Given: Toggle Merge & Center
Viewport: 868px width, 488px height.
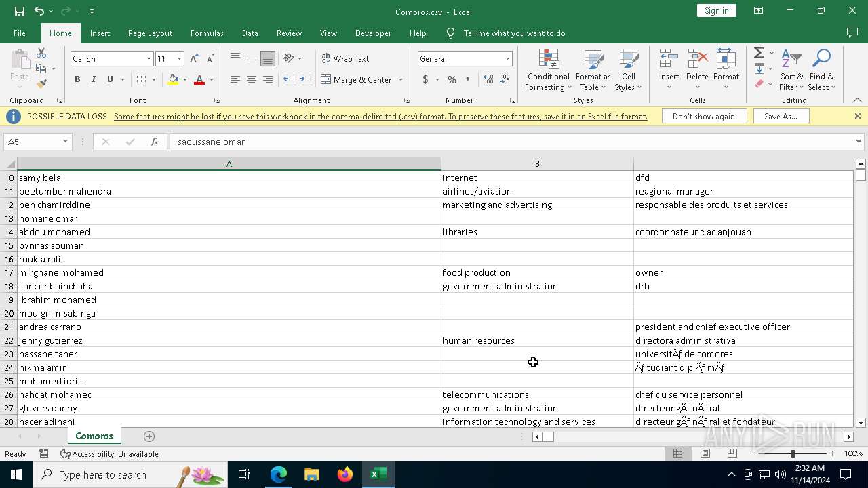Looking at the screenshot, I should (357, 79).
